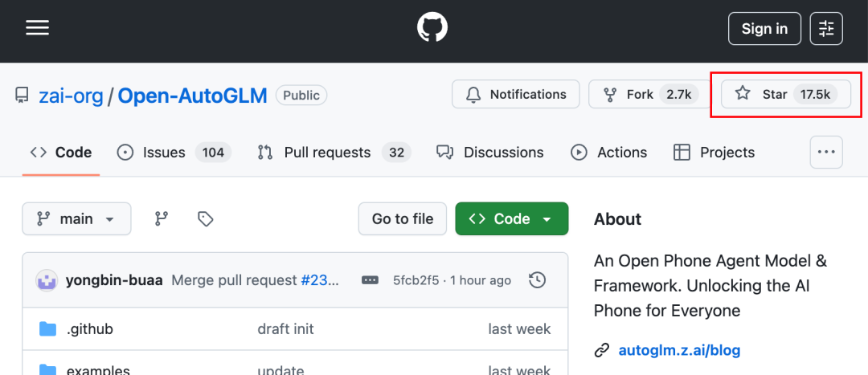Show more tabs via the ellipsis button
This screenshot has width=868, height=375.
pos(826,152)
